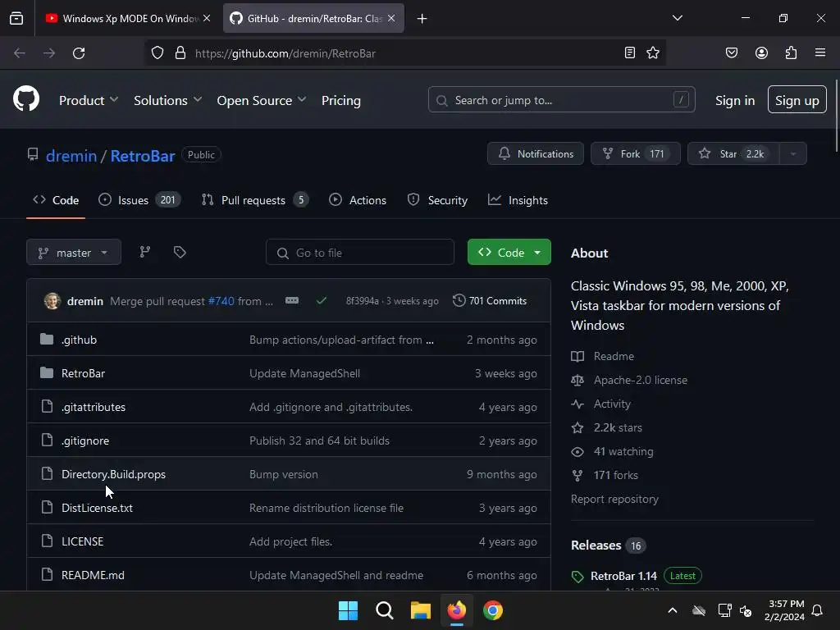Screen dimensions: 840x630
Task: Open RetroBar 1.14 latest release
Action: click(623, 576)
